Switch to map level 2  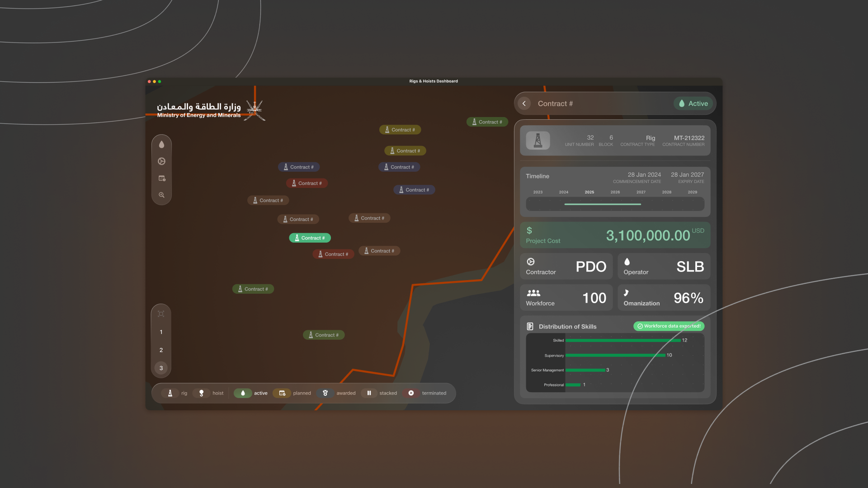(161, 350)
